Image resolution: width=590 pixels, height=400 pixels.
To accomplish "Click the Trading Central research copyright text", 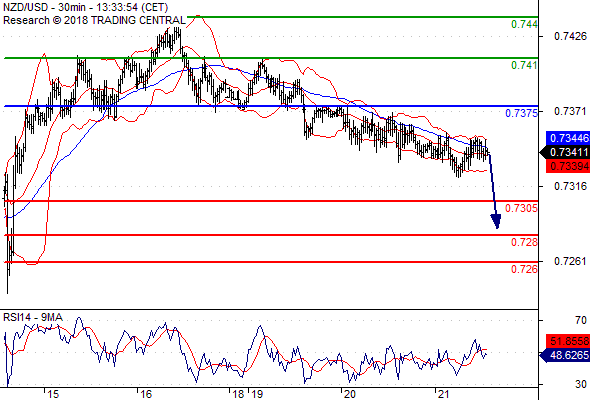I will point(94,20).
